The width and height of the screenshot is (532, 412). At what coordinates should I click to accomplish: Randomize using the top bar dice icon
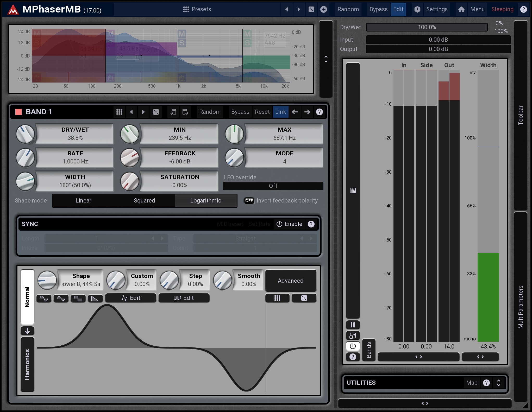[x=311, y=9]
